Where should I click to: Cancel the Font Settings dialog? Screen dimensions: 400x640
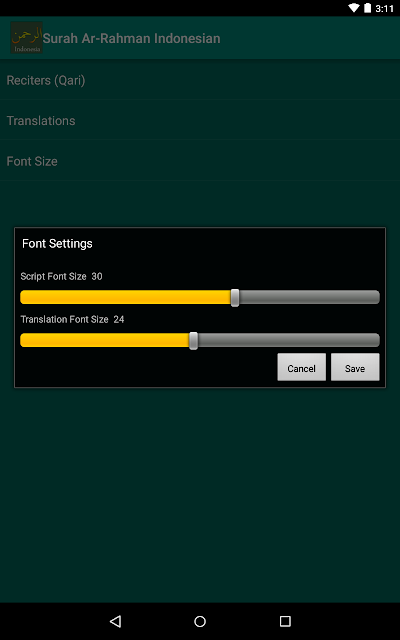click(301, 367)
